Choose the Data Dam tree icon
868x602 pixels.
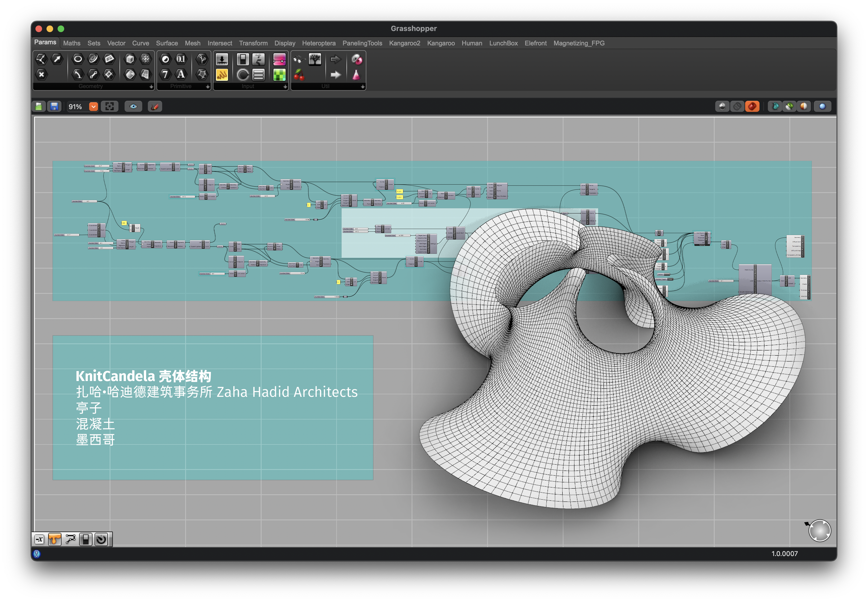pos(314,59)
